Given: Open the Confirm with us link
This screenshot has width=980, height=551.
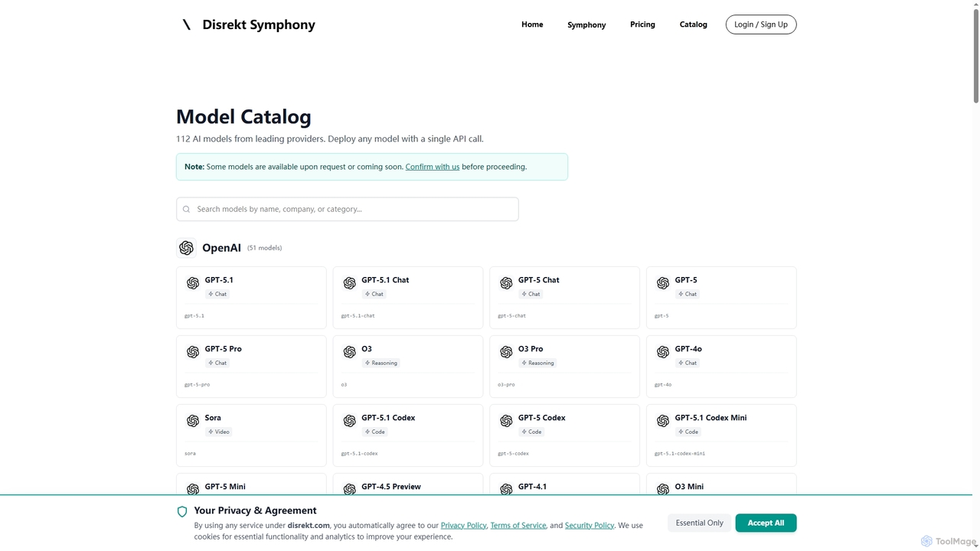Looking at the screenshot, I should (433, 167).
